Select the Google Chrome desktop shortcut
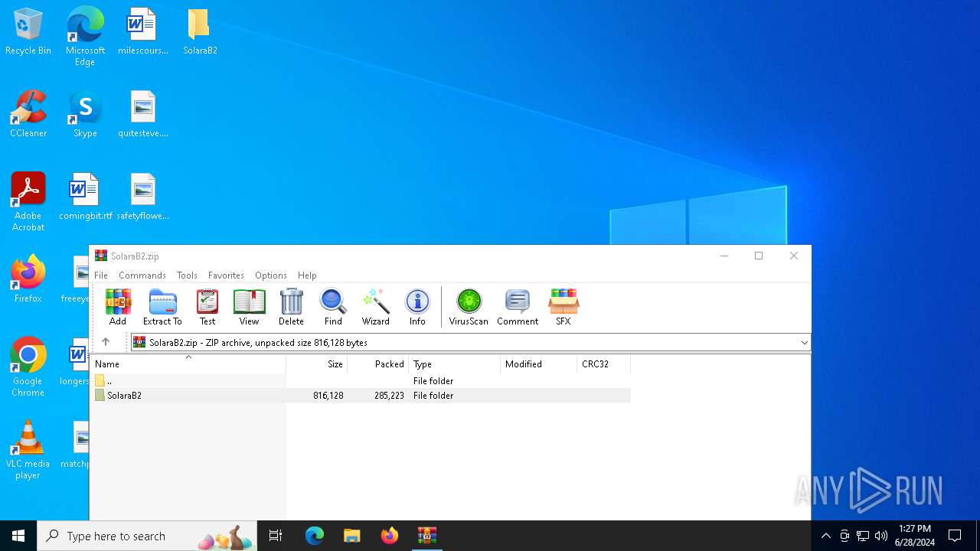 pos(28,367)
